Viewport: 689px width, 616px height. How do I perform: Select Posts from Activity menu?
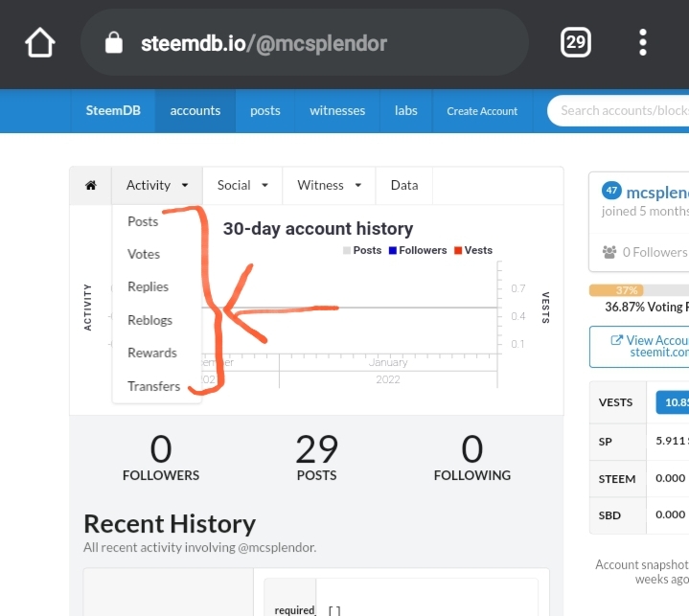click(x=143, y=221)
